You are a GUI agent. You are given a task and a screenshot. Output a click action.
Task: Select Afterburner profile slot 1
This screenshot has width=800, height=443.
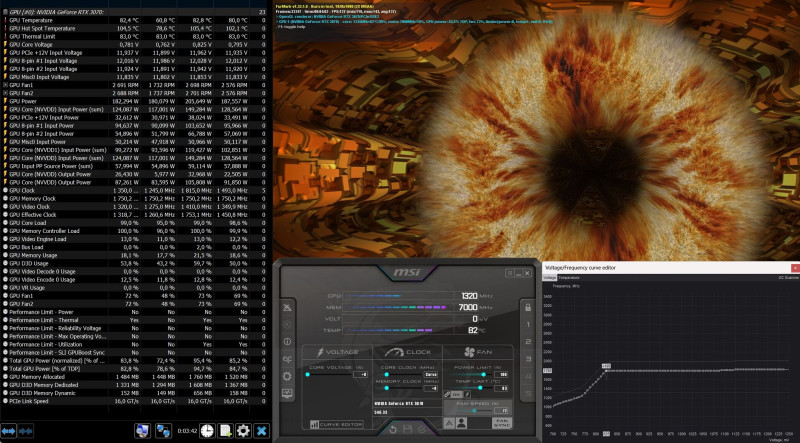[528, 325]
